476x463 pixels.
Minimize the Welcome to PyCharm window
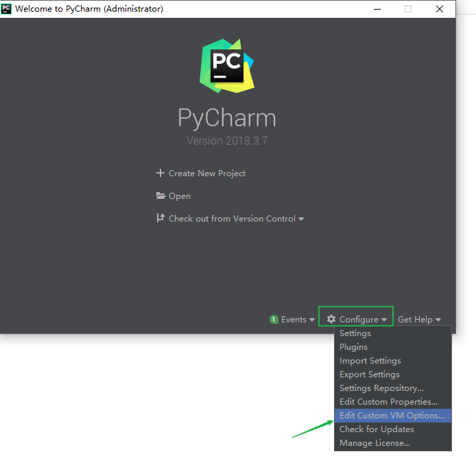[x=377, y=9]
